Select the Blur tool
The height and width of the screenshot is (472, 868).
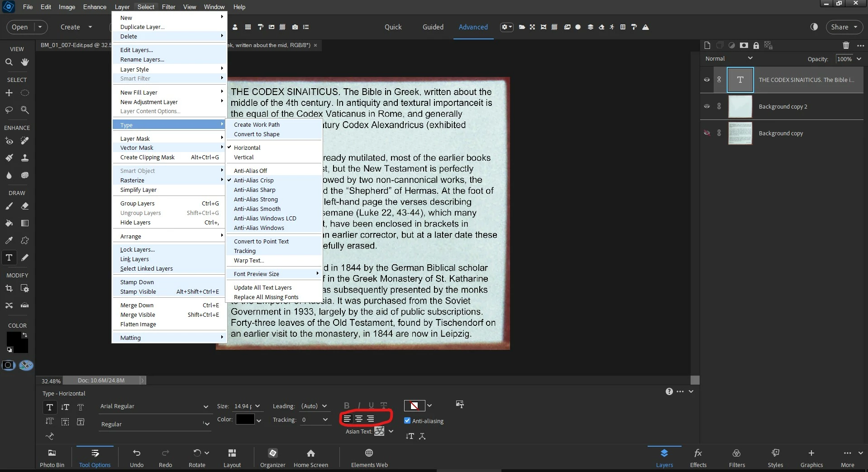tap(9, 175)
